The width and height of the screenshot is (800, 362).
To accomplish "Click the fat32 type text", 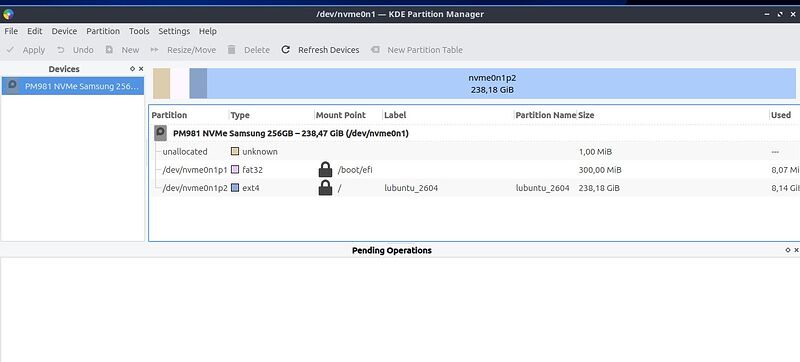I will click(x=253, y=170).
